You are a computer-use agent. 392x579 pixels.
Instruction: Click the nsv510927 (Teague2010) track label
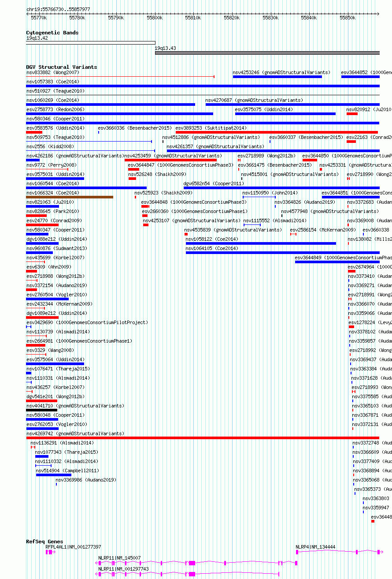point(55,91)
